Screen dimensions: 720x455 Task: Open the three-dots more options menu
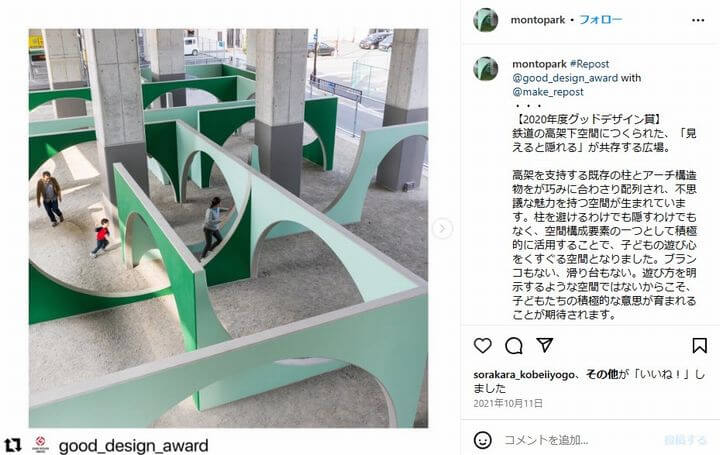698,20
